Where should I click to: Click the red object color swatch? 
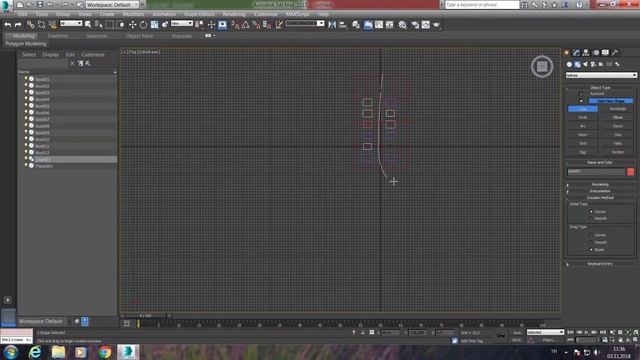click(x=631, y=172)
